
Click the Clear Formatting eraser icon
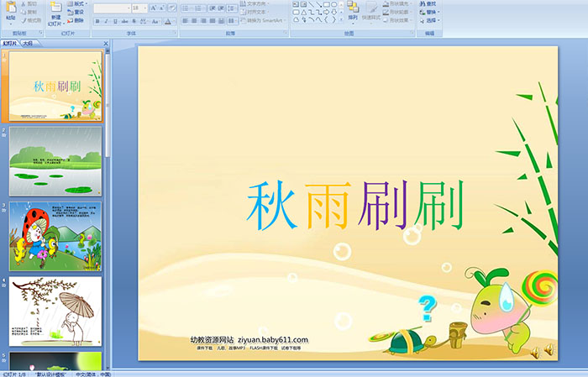pos(172,8)
